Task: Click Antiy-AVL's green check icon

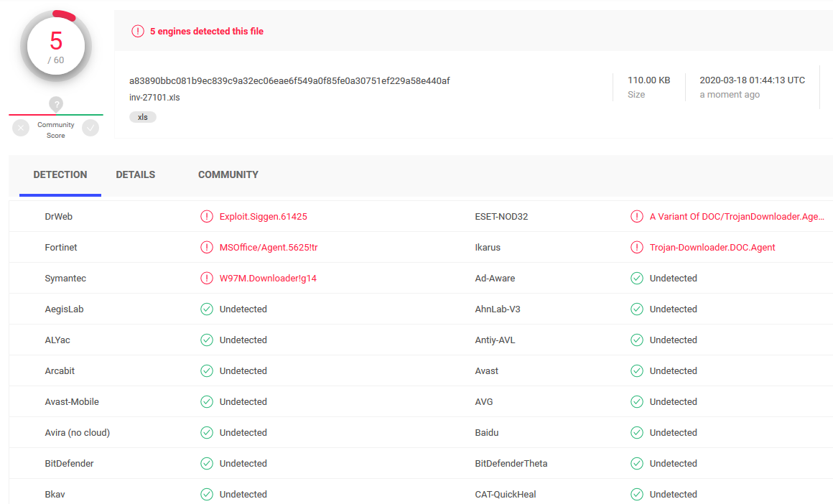Action: (636, 340)
